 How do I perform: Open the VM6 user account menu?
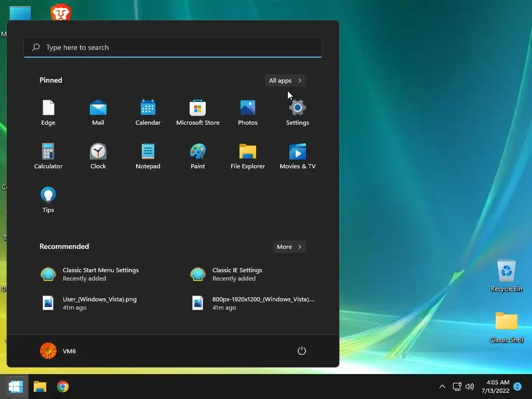tap(58, 351)
